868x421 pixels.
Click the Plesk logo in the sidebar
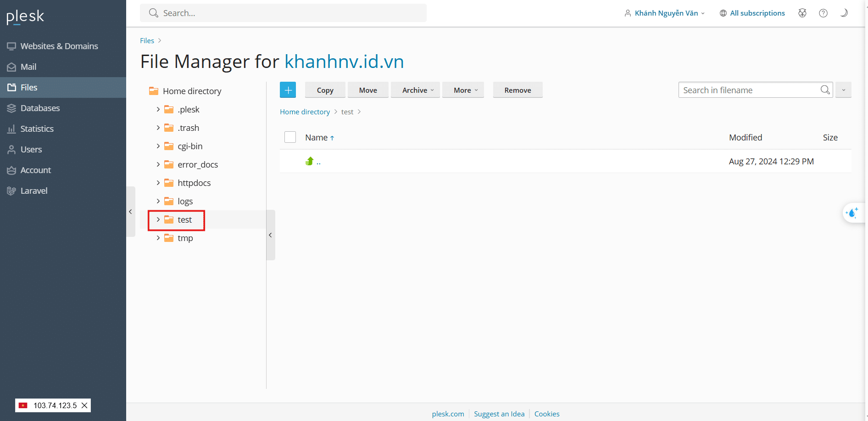coord(25,17)
